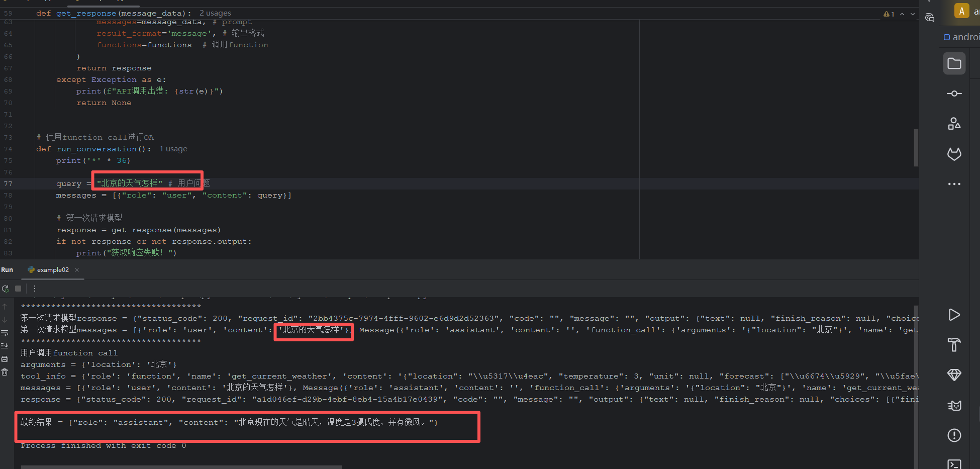Screen dimensions: 980x469
Task: Clear all console output with trash icon
Action: coord(5,372)
